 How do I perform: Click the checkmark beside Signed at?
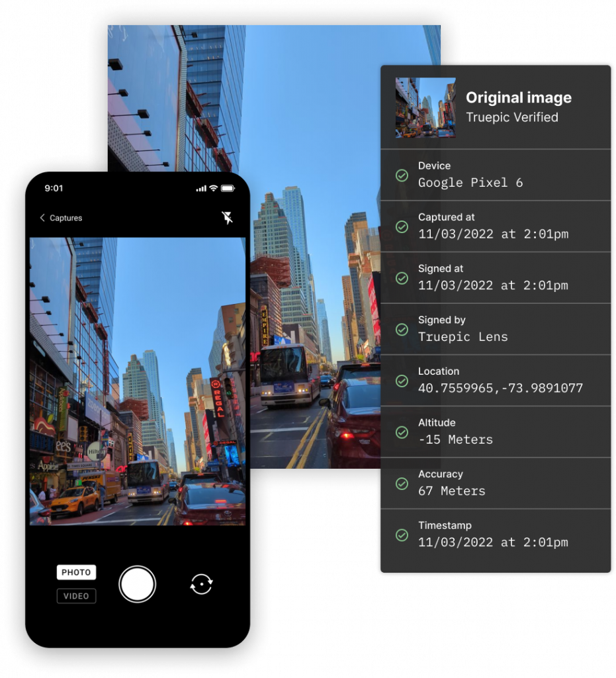tap(402, 278)
